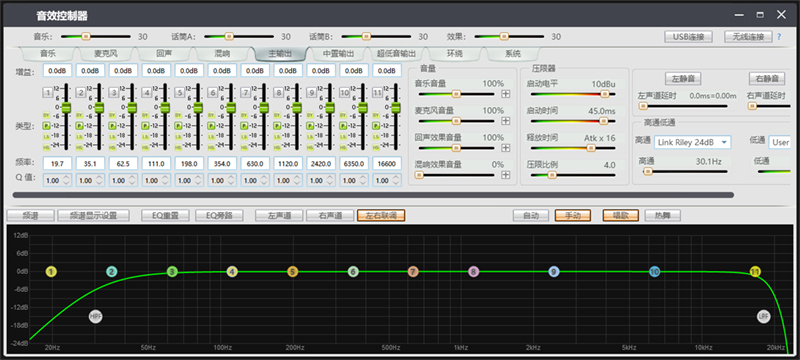Screen dimensions: 800x360
Task: Select node 3 on the EQ curve graph
Action: (172, 272)
